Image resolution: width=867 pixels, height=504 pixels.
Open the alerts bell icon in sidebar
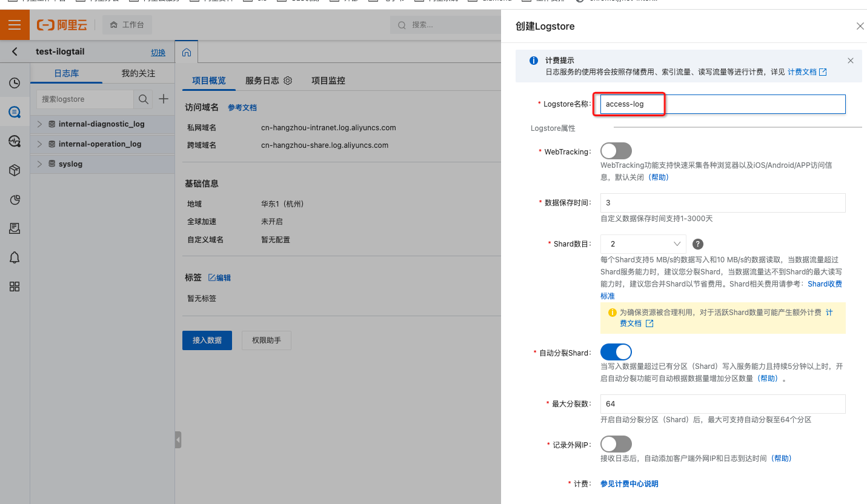tap(15, 257)
